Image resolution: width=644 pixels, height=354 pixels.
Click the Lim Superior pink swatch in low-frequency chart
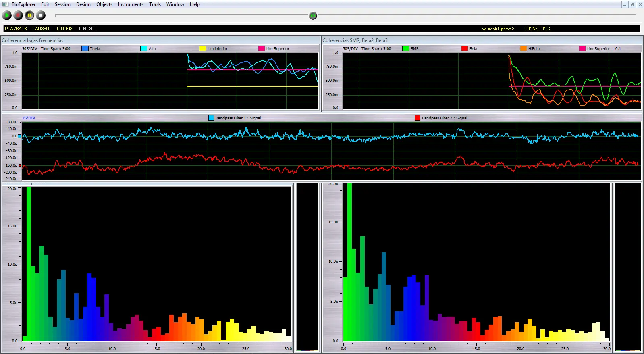(x=262, y=48)
